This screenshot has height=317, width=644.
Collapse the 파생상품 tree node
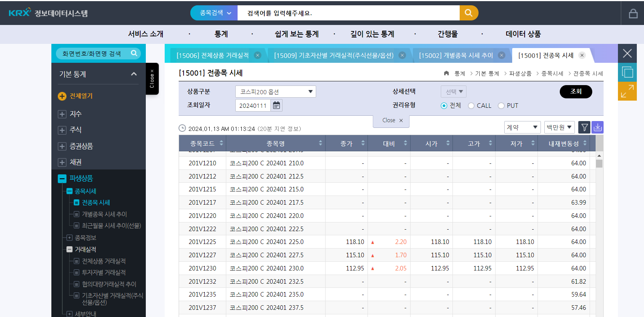(62, 179)
